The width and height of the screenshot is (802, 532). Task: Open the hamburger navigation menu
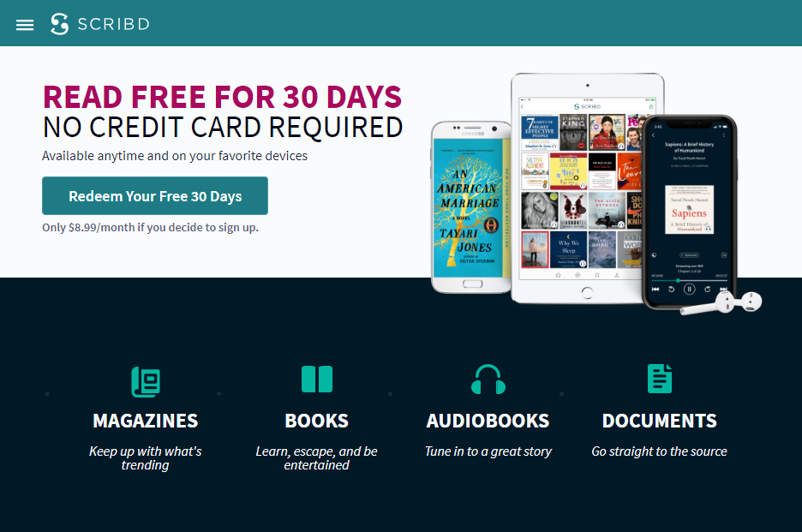[25, 25]
